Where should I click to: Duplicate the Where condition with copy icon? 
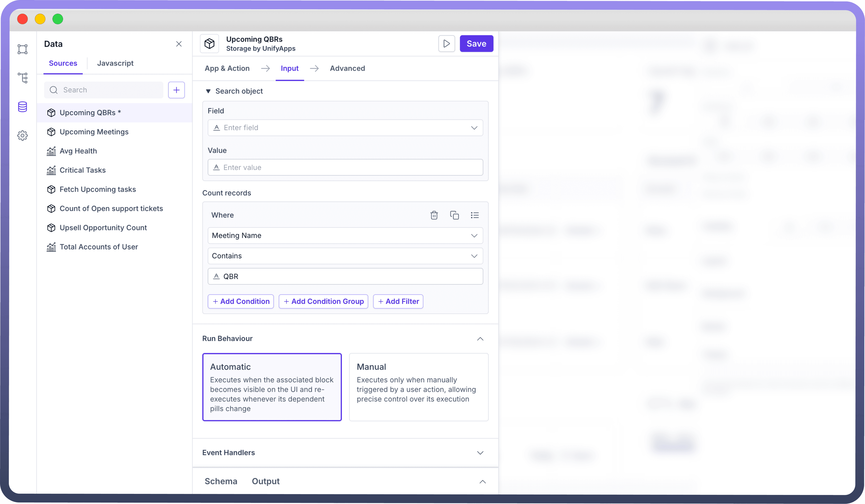click(x=454, y=215)
